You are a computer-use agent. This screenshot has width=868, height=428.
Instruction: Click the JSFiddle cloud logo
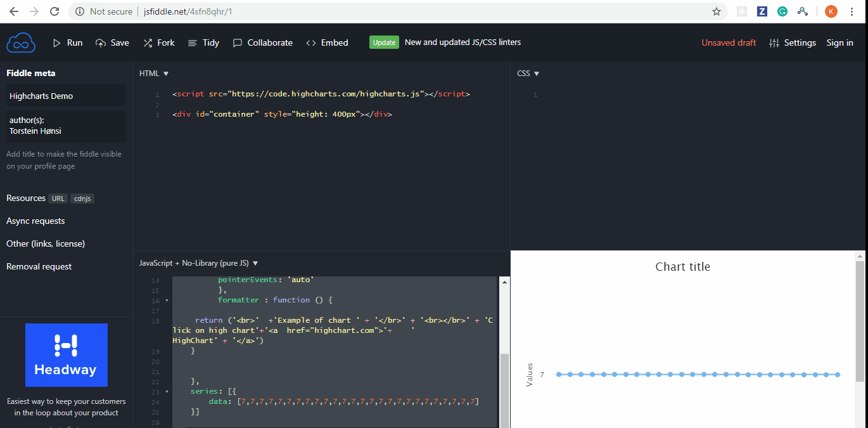[21, 42]
